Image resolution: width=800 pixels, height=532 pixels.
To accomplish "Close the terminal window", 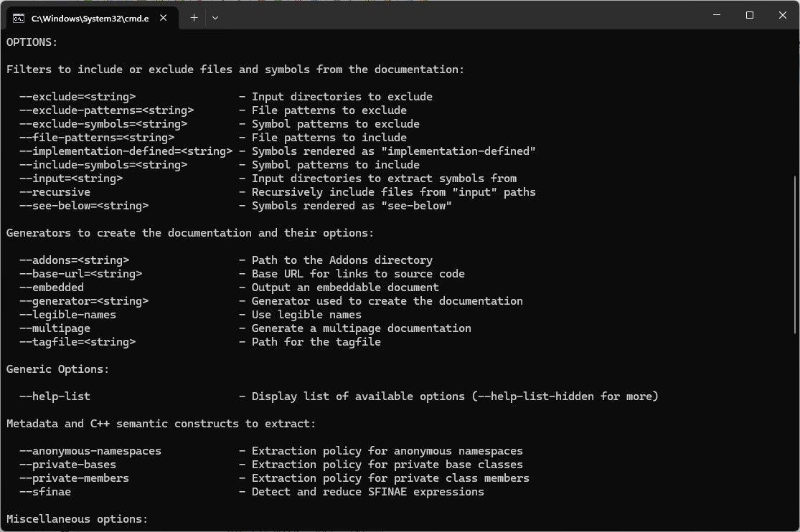I will (783, 15).
